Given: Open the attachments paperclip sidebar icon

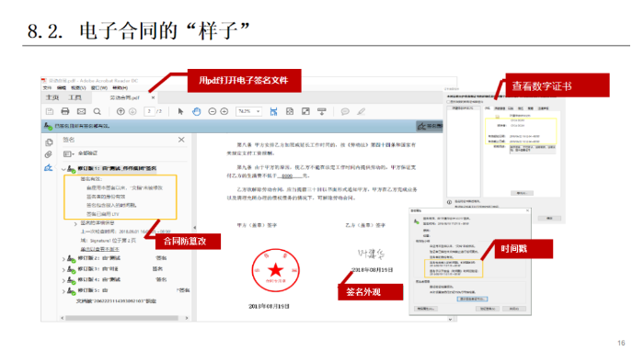Looking at the screenshot, I should 49,155.
